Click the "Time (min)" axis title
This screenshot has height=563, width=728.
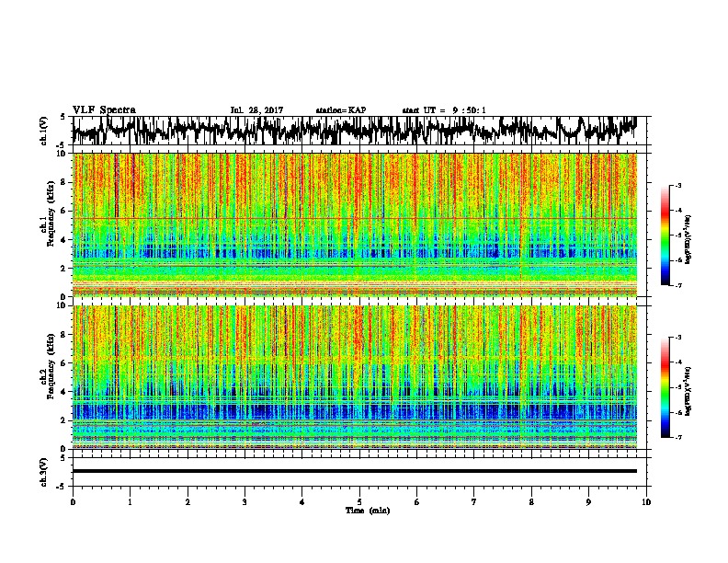(368, 511)
